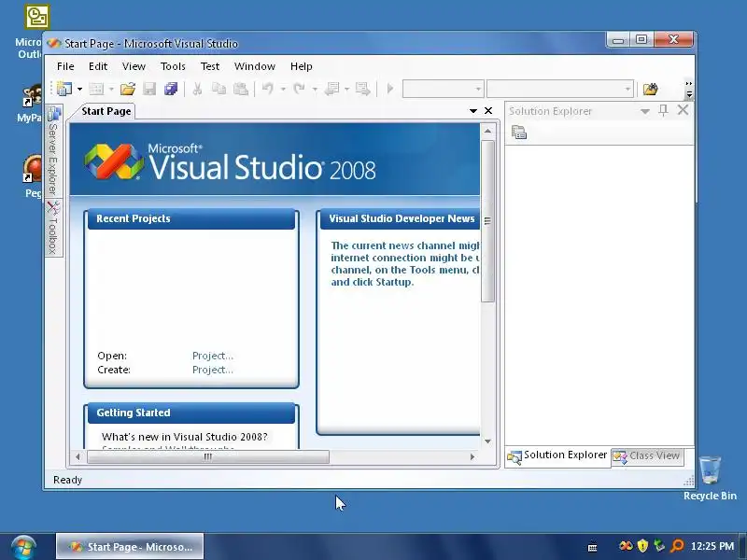Viewport: 747px width, 560px height.
Task: Open the Windows Start button
Action: click(x=23, y=547)
